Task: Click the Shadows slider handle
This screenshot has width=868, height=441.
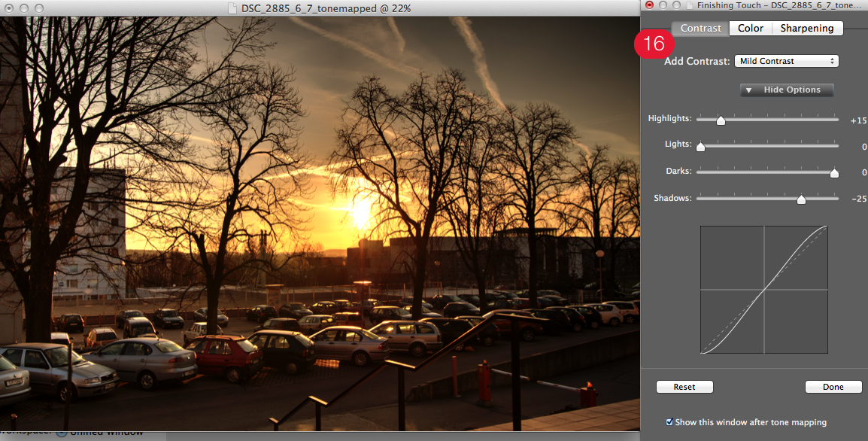Action: 801,199
